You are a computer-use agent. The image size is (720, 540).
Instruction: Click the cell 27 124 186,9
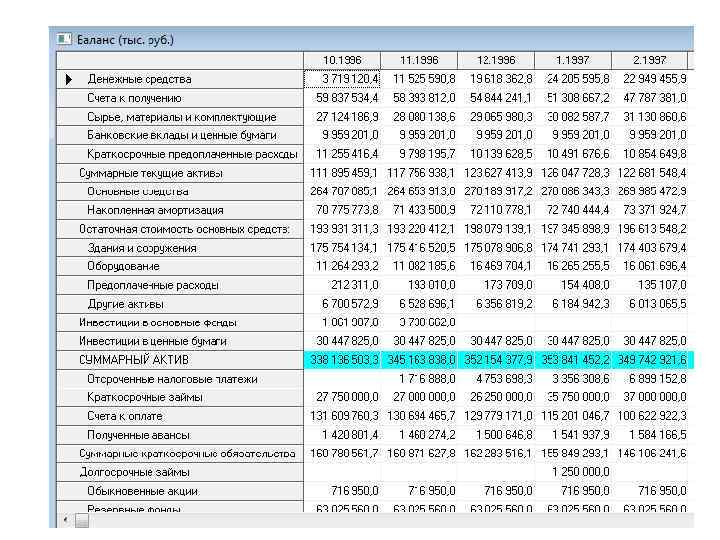pos(342,117)
